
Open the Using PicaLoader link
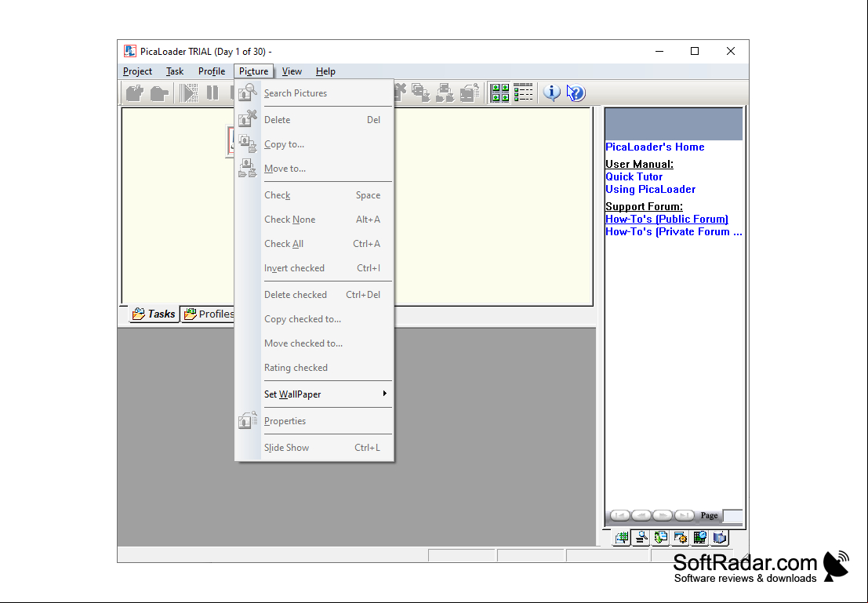tap(651, 190)
